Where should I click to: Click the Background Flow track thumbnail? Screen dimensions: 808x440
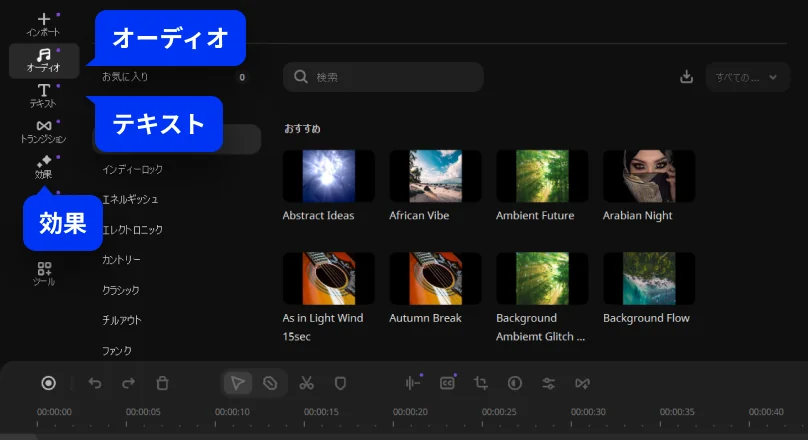(x=649, y=278)
